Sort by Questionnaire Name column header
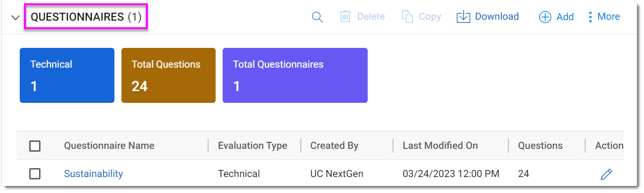The image size is (644, 193). [109, 146]
